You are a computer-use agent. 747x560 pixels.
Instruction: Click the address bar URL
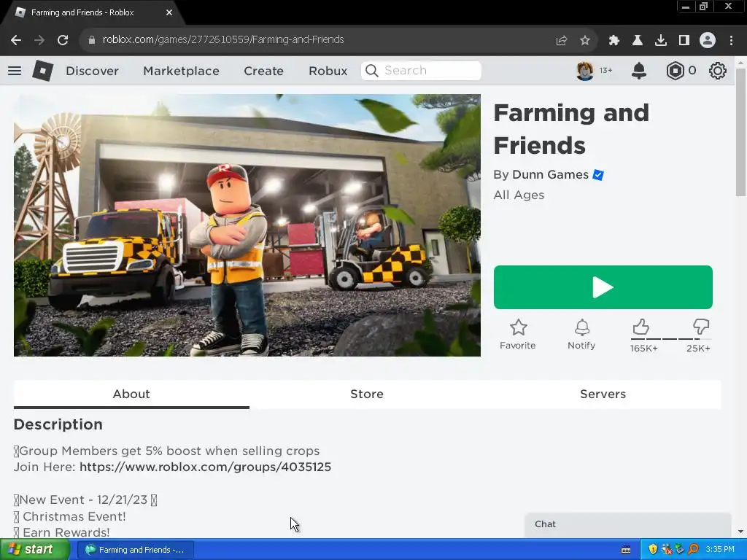coord(223,39)
